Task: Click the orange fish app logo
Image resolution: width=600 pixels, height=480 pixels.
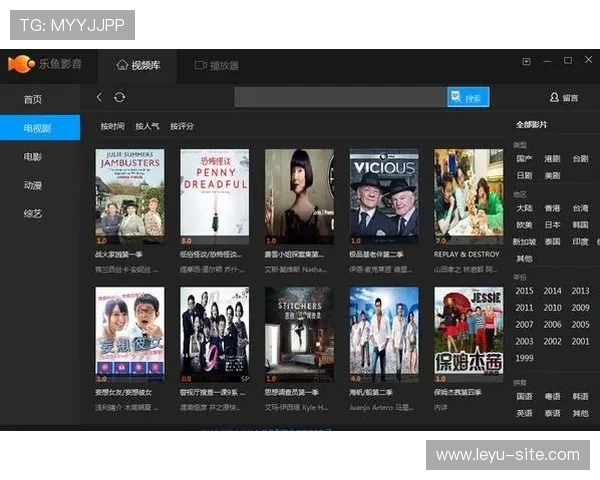Action: point(21,64)
